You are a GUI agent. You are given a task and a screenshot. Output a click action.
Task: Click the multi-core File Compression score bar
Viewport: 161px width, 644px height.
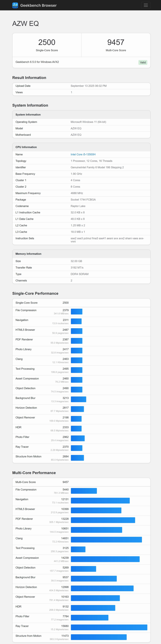click(x=84, y=491)
